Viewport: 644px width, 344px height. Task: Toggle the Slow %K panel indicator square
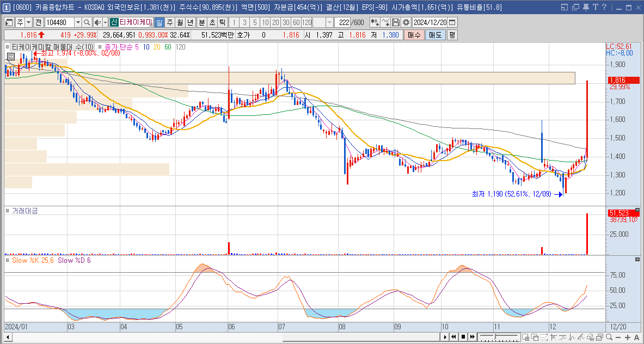[x=8, y=260]
